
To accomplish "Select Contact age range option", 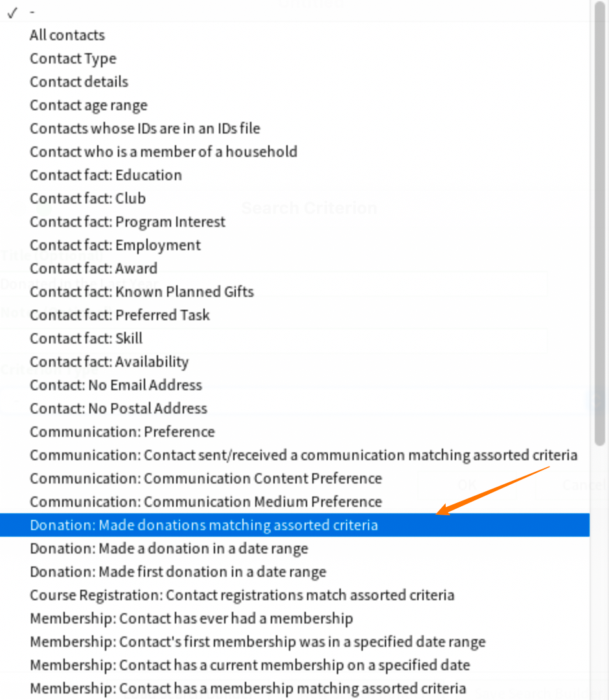I will point(295,106).
